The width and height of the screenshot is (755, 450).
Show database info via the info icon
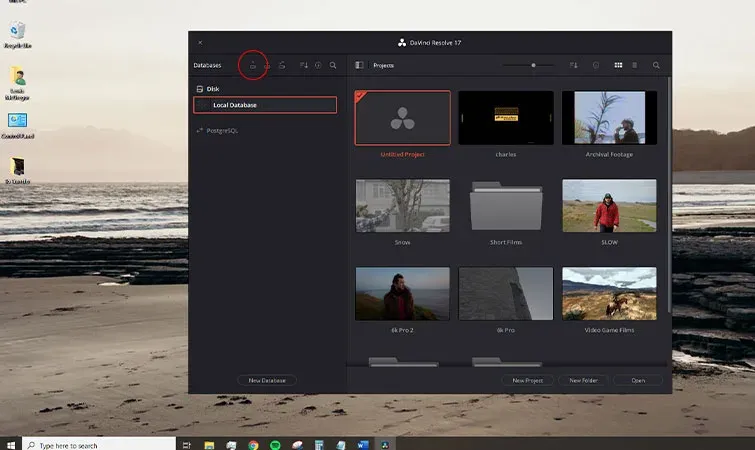[318, 65]
